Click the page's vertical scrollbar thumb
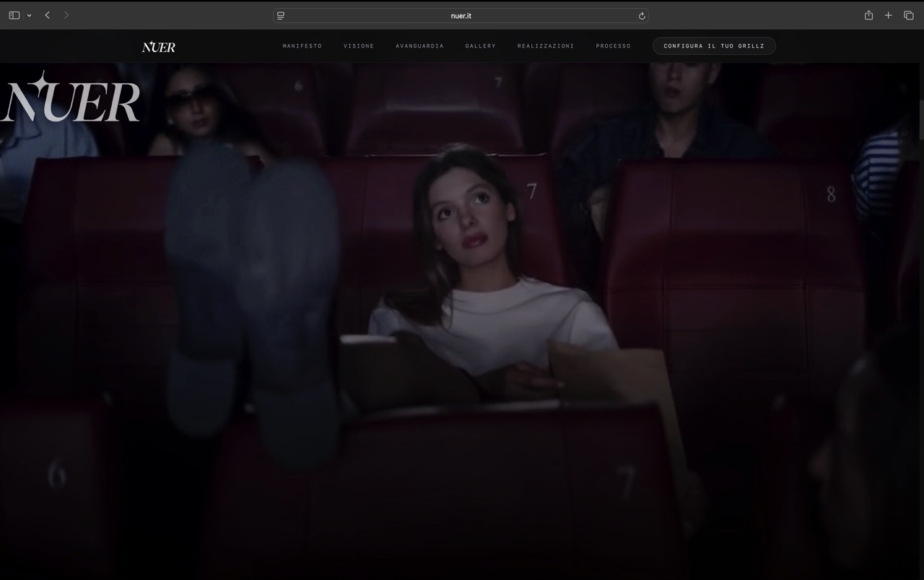The image size is (924, 580). 921,119
